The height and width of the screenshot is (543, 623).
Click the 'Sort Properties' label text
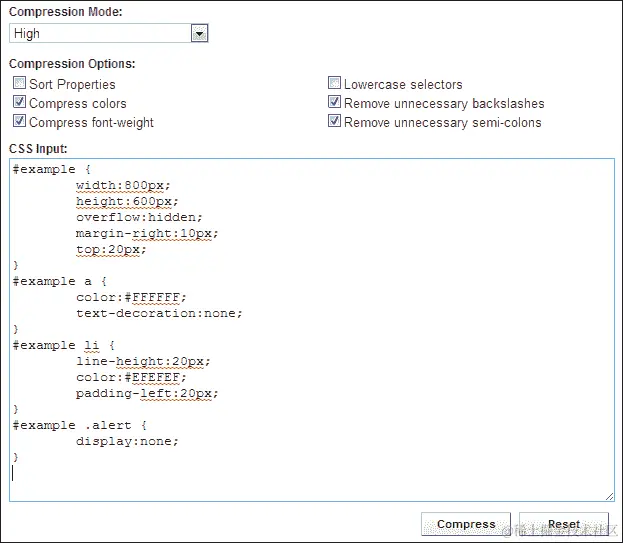(72, 84)
